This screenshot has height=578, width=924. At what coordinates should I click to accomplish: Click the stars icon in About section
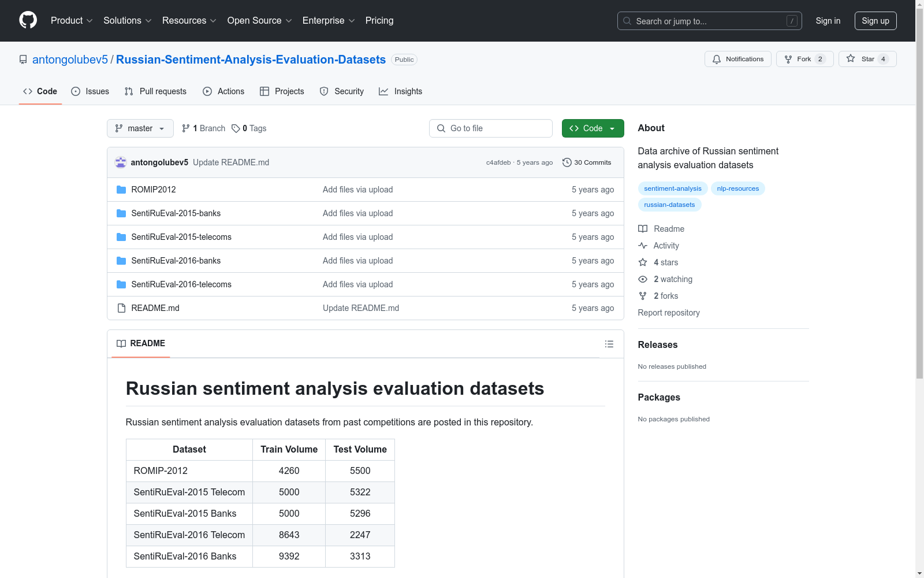click(643, 262)
